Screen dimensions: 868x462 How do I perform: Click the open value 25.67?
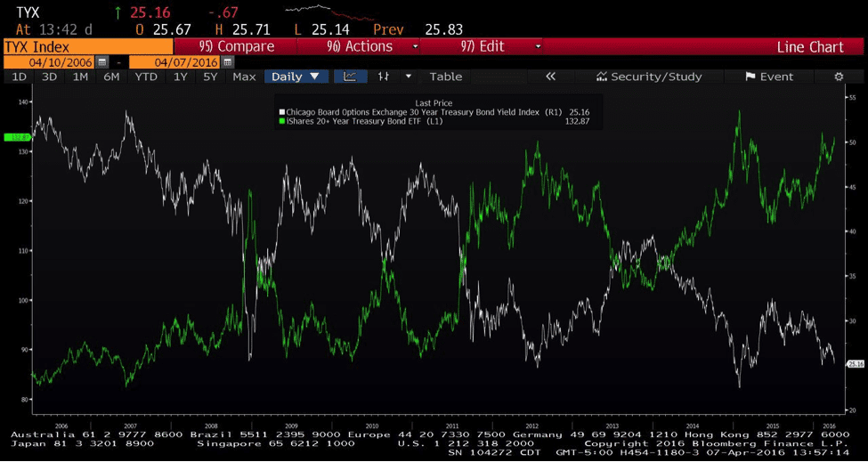[171, 30]
